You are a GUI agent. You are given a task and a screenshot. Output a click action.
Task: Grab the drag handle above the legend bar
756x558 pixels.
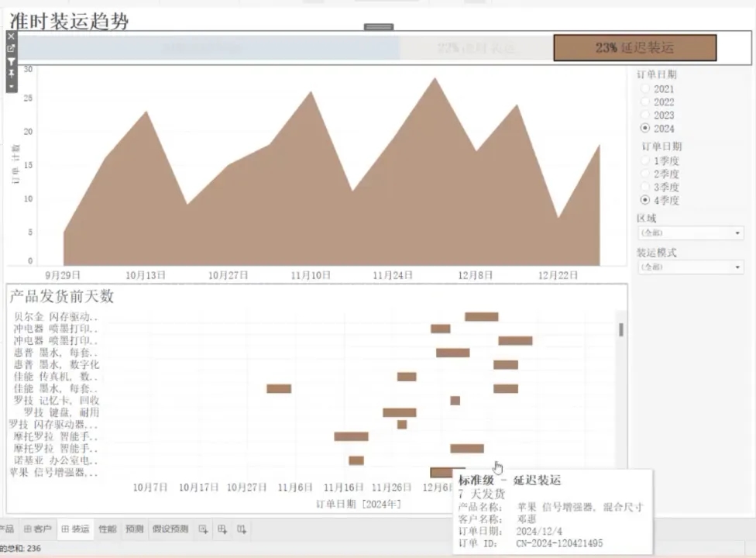pos(379,27)
